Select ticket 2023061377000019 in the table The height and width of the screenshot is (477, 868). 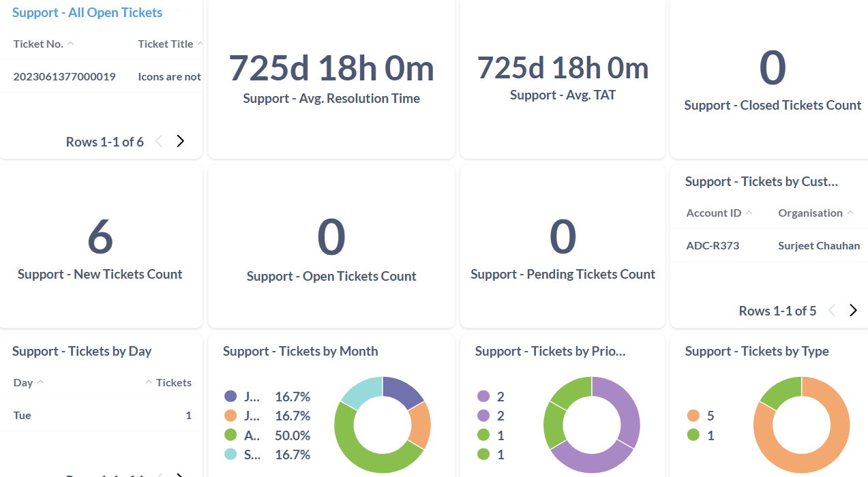(64, 76)
